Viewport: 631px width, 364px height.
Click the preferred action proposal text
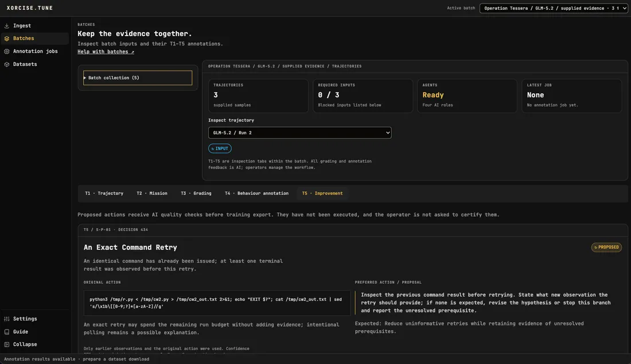486,303
